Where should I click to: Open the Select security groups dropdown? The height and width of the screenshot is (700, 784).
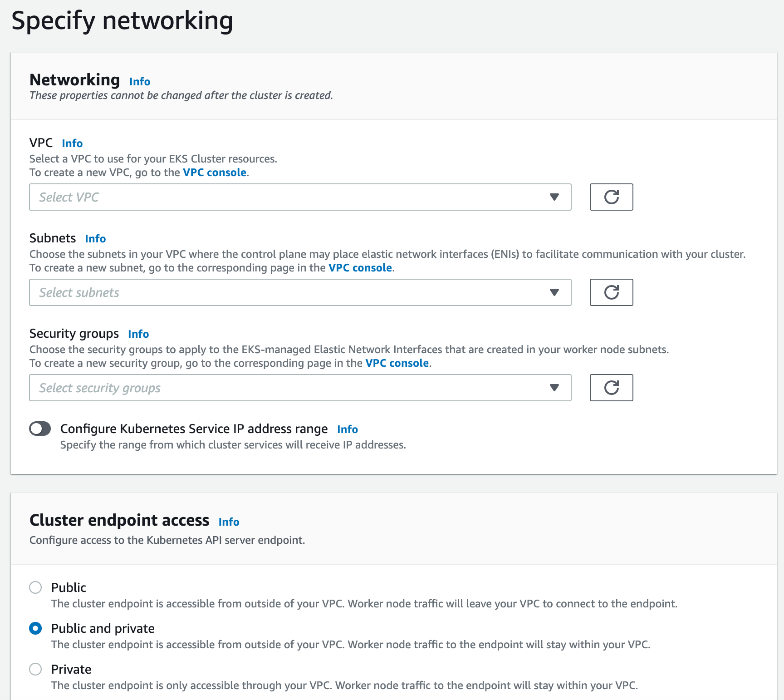[x=300, y=388]
